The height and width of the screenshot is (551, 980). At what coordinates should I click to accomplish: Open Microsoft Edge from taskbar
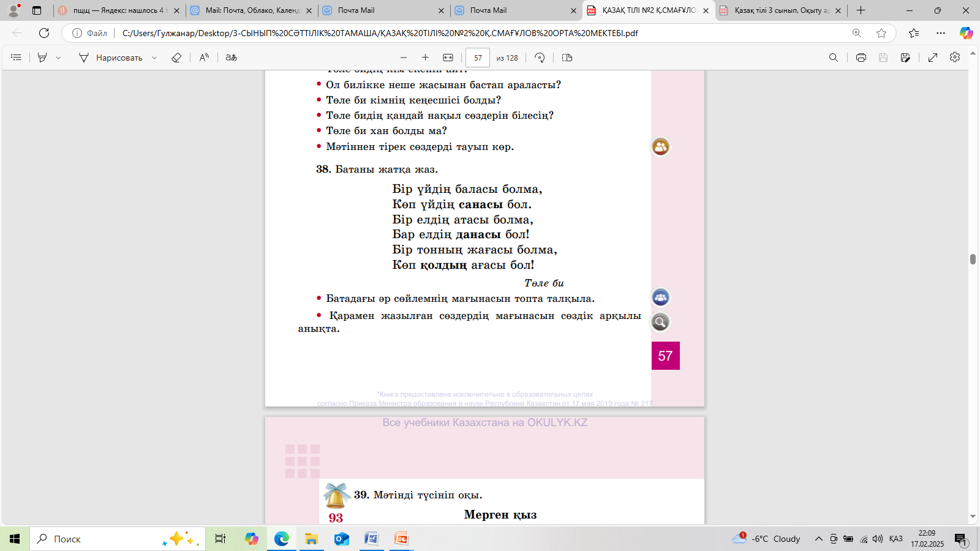(282, 539)
